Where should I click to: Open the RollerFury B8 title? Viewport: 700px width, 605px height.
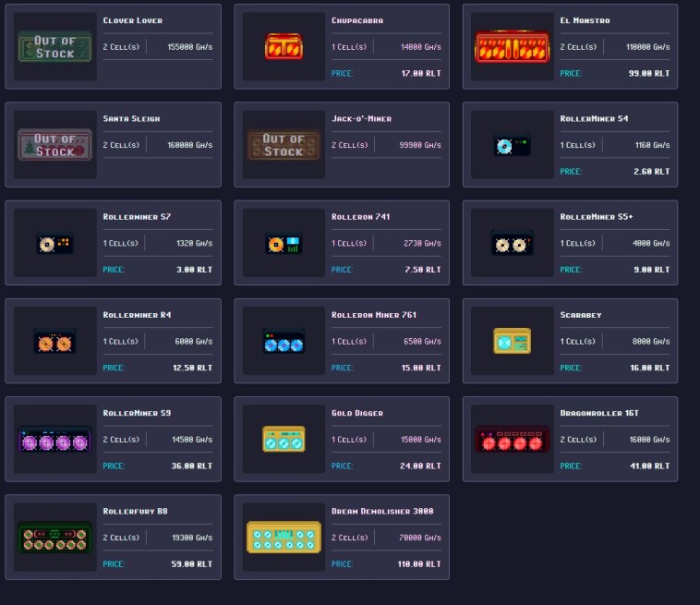point(135,512)
